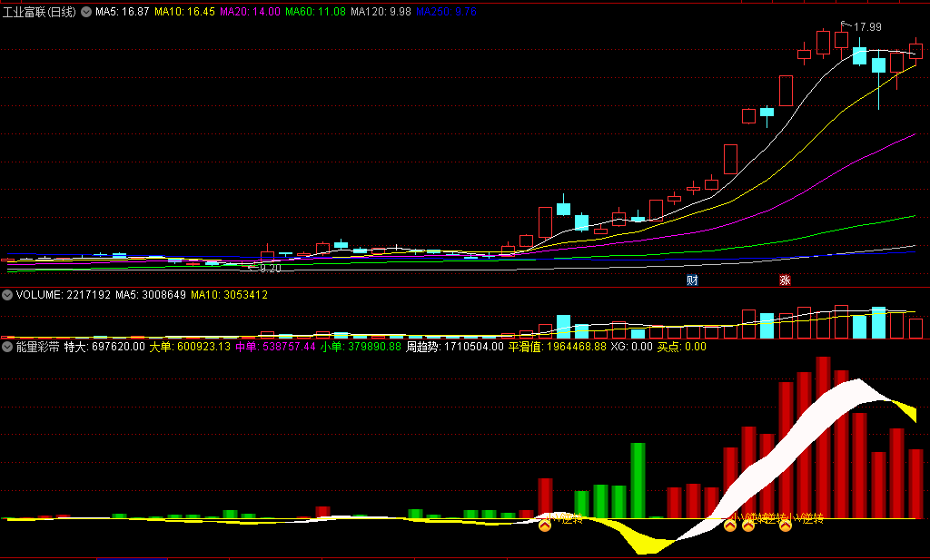Open the dropdown circle beside 能量彩带 indicator

(x=7, y=347)
